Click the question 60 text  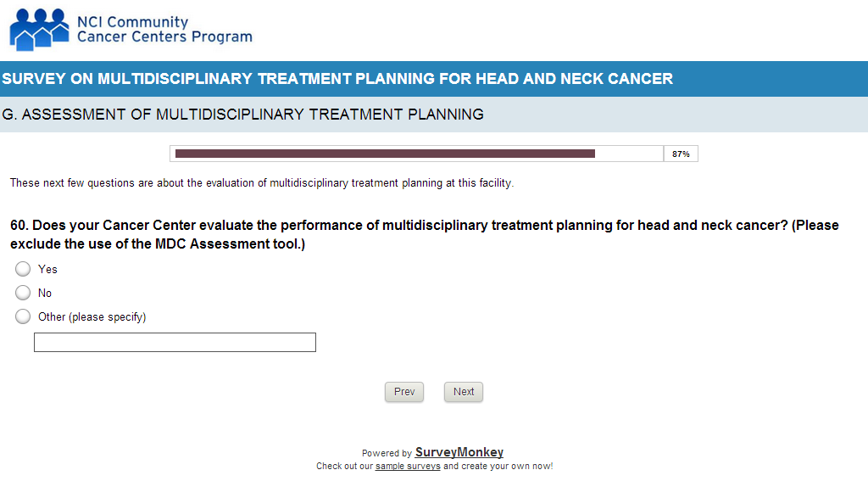(x=424, y=234)
